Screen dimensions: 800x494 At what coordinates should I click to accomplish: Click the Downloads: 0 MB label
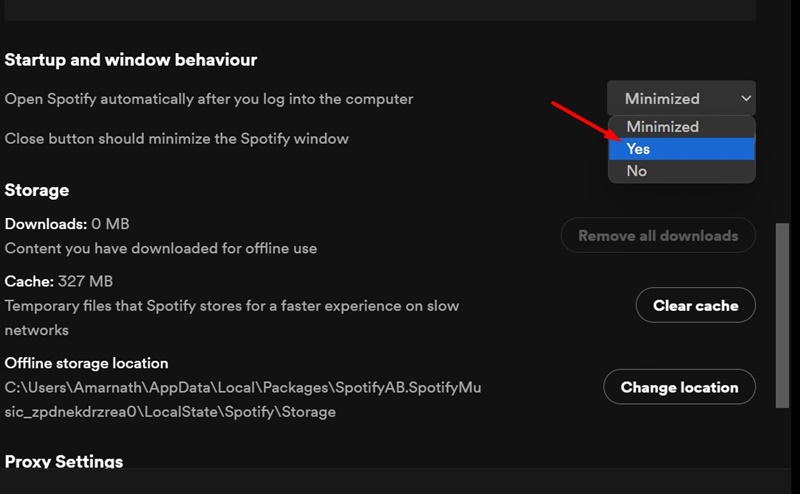tap(67, 224)
